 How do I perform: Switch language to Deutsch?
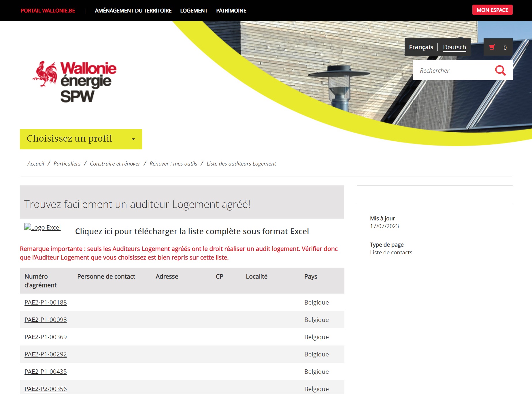[x=454, y=47]
